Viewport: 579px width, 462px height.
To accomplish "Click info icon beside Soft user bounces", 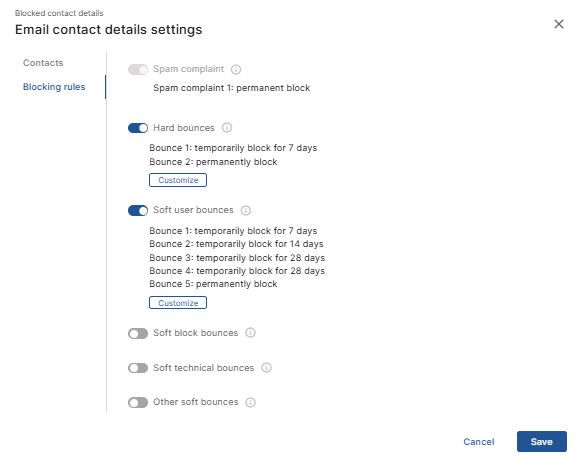I will [x=246, y=211].
